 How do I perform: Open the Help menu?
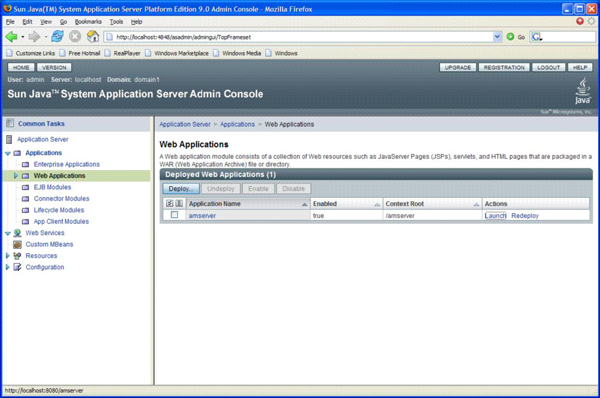[136, 22]
